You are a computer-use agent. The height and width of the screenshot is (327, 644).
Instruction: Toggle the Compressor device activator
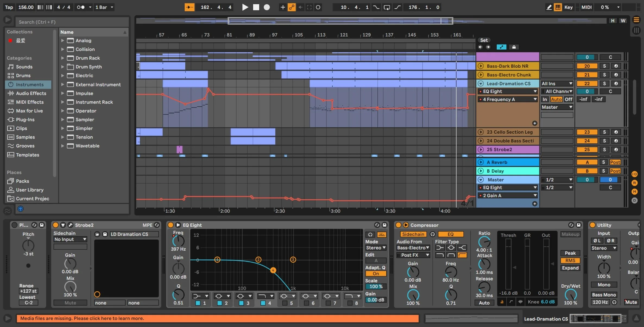click(398, 225)
